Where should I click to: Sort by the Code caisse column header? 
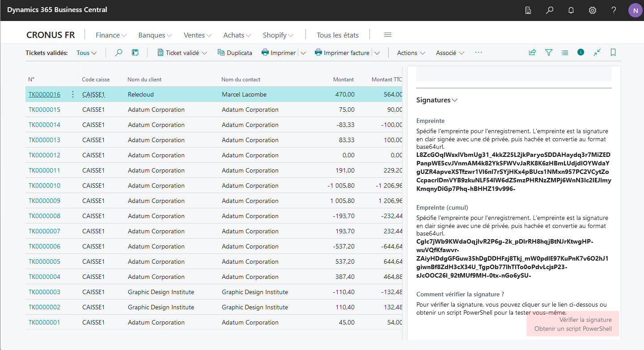point(96,79)
